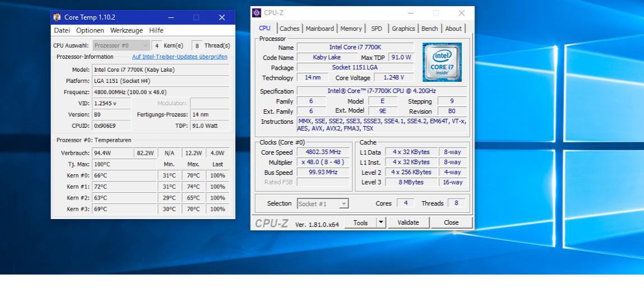The width and height of the screenshot is (644, 302).
Task: Switch to the SPD tab in CPU-Z
Action: pos(377,29)
